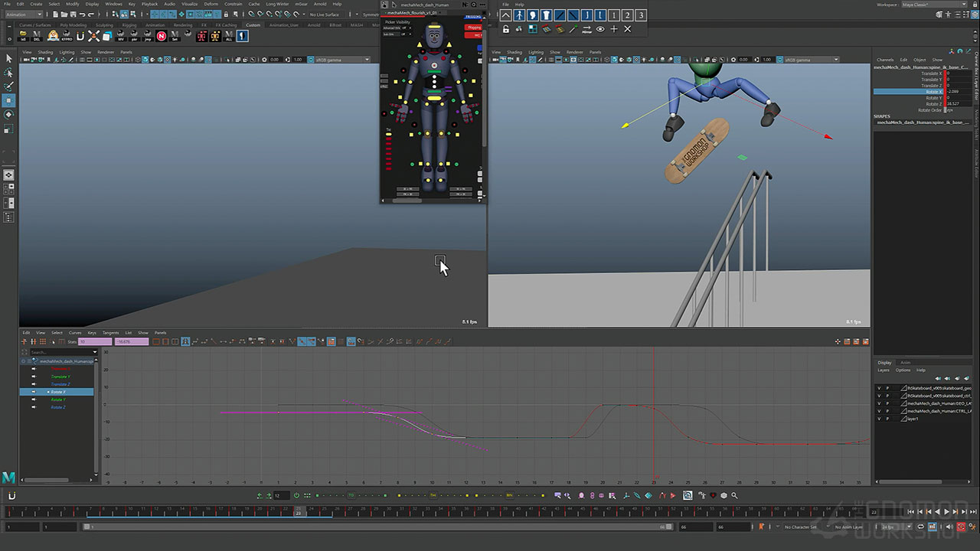Screen dimensions: 980x551
Task: Select the Move tool in the left toolbox
Action: (x=8, y=100)
